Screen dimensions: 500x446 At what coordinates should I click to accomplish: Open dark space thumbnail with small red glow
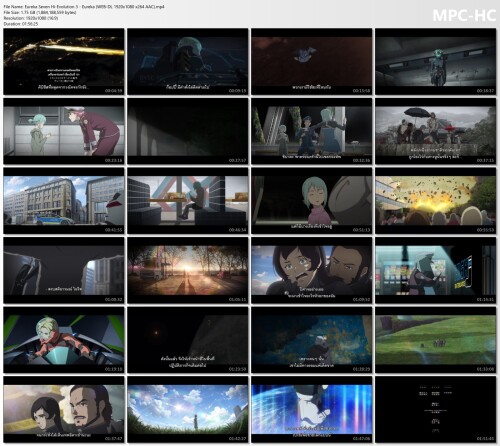coord(188,340)
